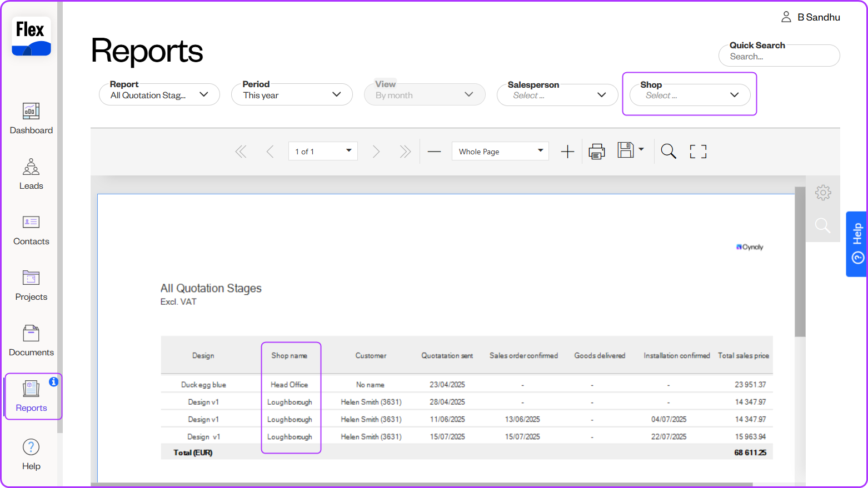Open report settings gear icon
This screenshot has width=868, height=488.
[822, 193]
